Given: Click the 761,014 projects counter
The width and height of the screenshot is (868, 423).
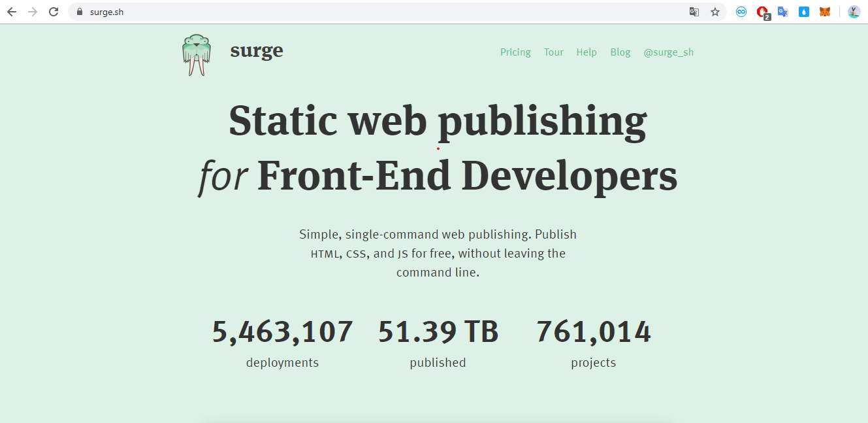Looking at the screenshot, I should point(593,332).
